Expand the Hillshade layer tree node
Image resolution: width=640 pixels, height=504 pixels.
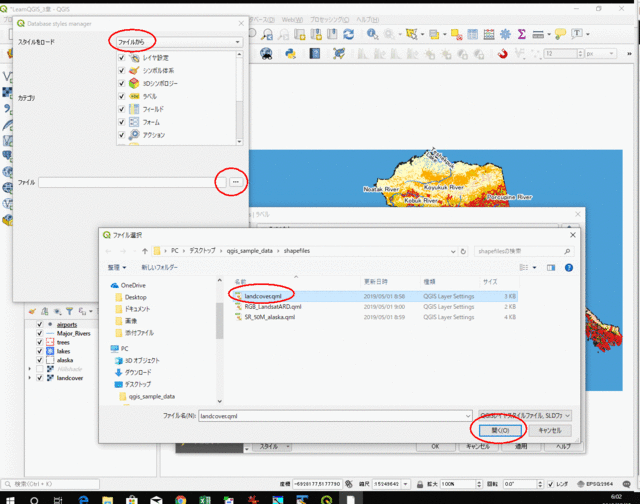(x=30, y=369)
